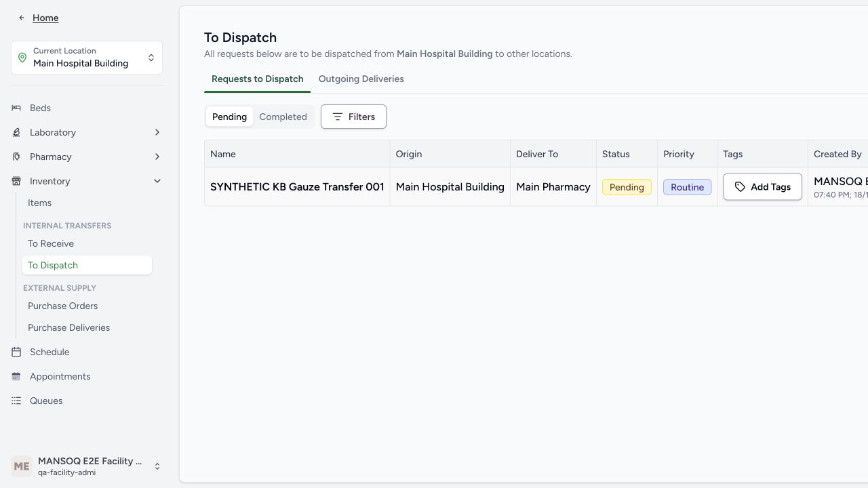The width and height of the screenshot is (868, 488).
Task: Click the Appointments calendar icon
Action: [x=16, y=376]
